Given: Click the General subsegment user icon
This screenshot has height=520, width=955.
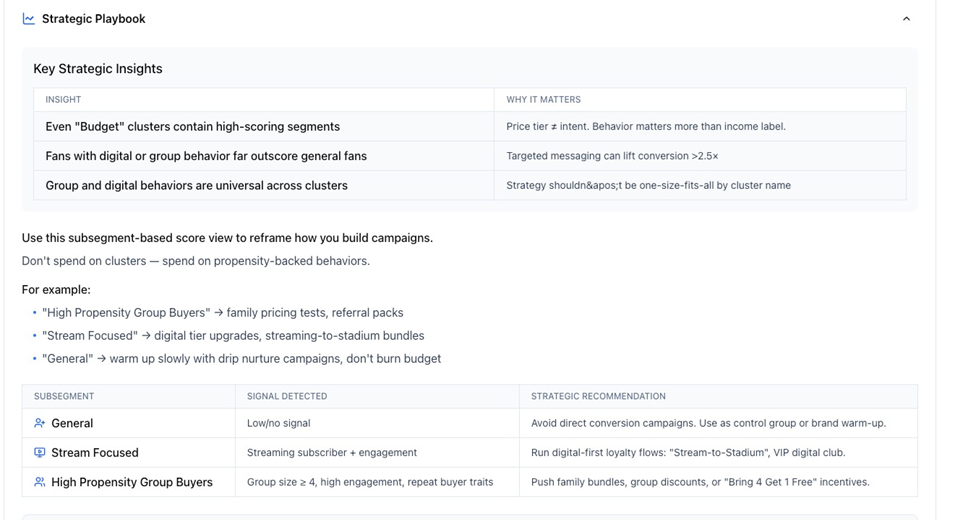Looking at the screenshot, I should click(40, 423).
